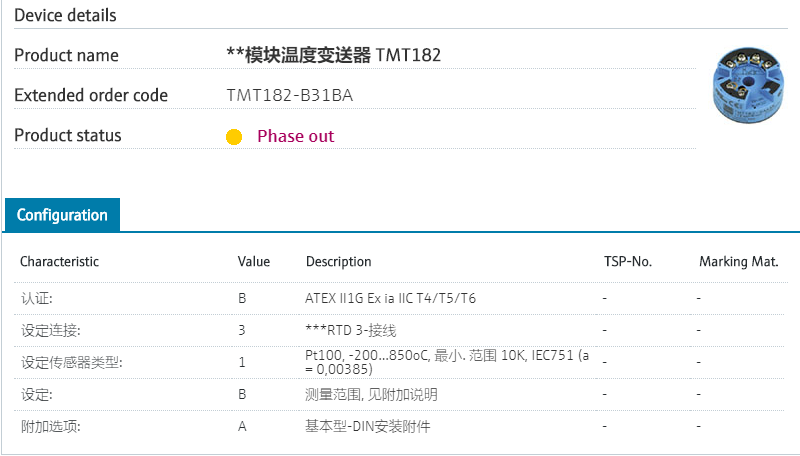This screenshot has height=456, width=800.
Task: Click the product name 模块温度变送器 TMT182
Action: pos(334,55)
